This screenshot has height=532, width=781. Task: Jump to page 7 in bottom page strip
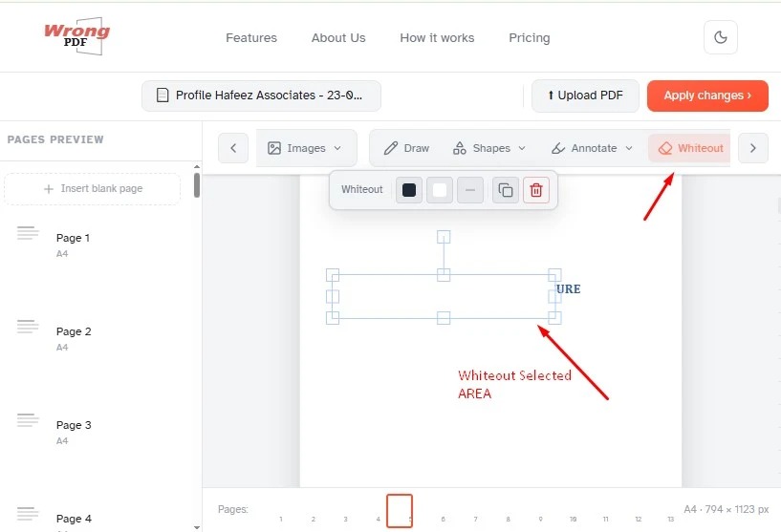pos(476,519)
